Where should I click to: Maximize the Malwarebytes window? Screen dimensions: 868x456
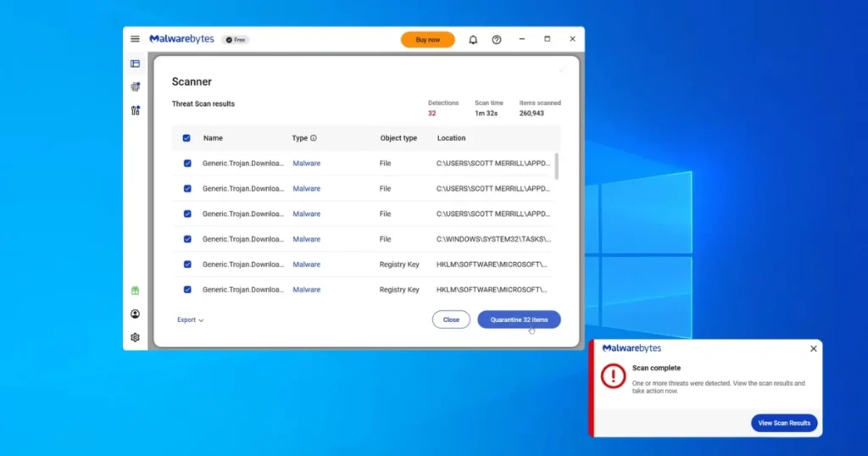tap(547, 39)
